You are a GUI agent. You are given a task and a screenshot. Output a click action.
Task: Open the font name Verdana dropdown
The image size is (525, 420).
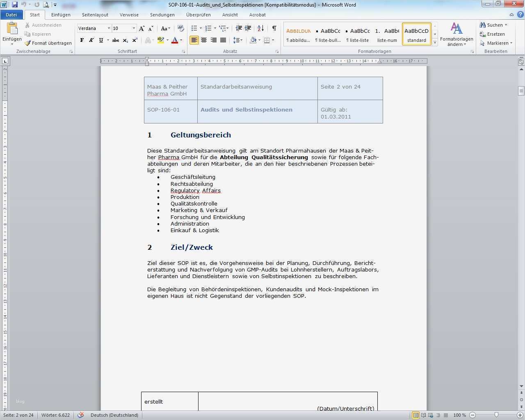109,28
